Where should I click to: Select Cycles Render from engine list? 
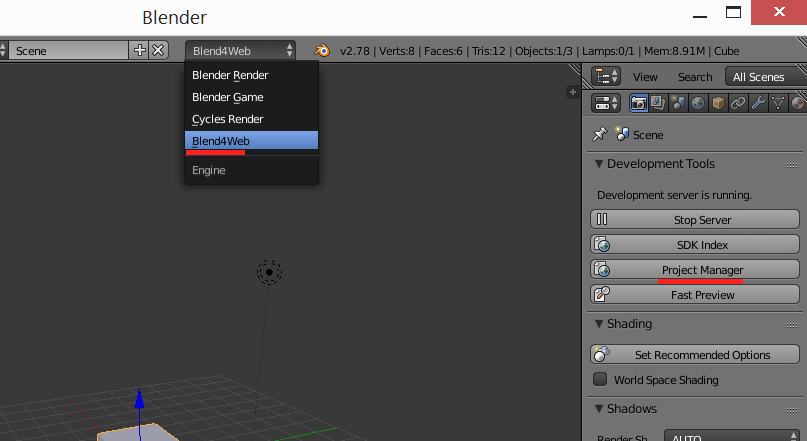click(228, 119)
